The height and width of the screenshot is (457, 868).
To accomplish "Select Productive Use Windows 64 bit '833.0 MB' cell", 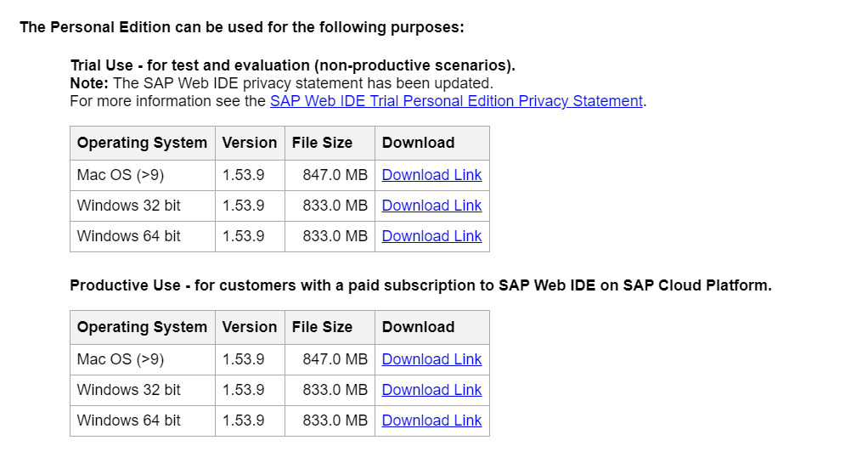I will 330,420.
